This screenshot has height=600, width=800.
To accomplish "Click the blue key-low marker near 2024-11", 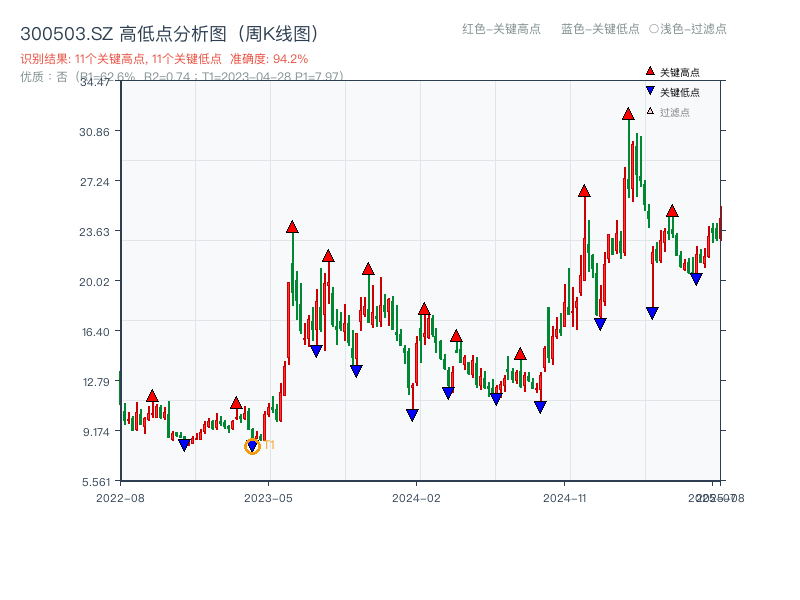I will coord(540,404).
